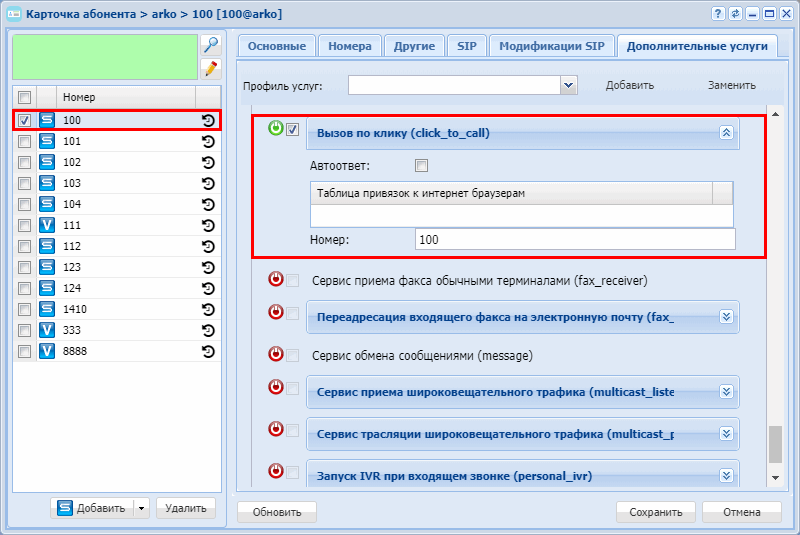Click the services list scrollbar thumb
This screenshot has height=535, width=800.
(776, 445)
